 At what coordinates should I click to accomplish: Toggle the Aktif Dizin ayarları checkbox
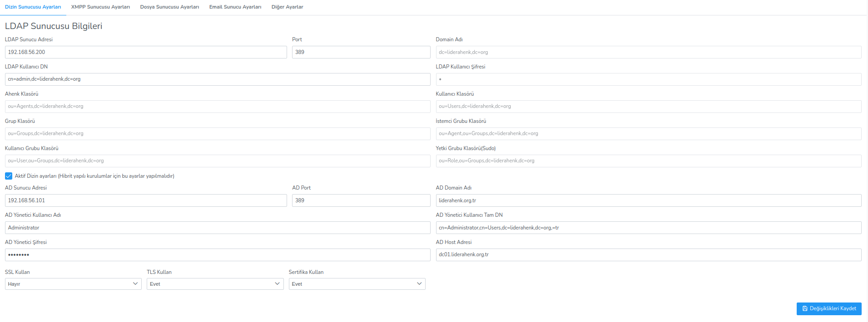[x=9, y=176]
